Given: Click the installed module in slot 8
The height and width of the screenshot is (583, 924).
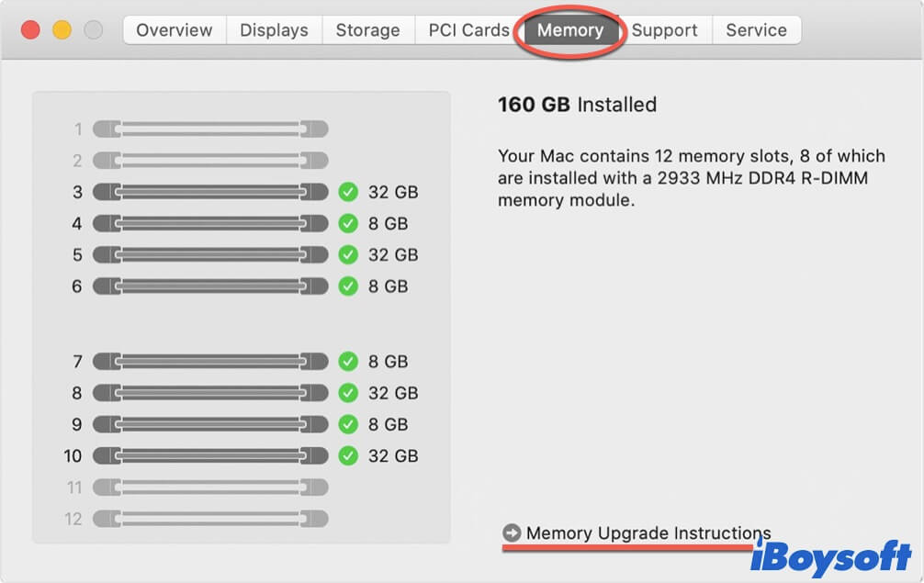Looking at the screenshot, I should click(x=210, y=393).
